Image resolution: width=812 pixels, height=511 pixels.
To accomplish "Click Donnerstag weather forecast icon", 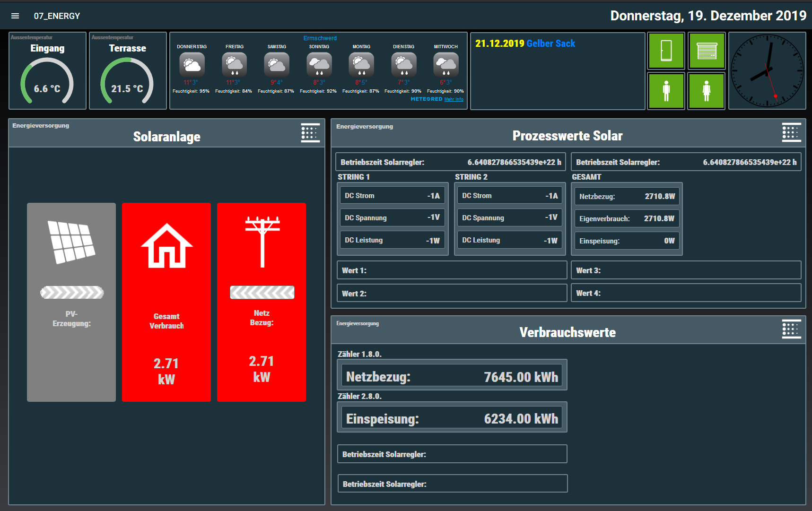I will [192, 64].
